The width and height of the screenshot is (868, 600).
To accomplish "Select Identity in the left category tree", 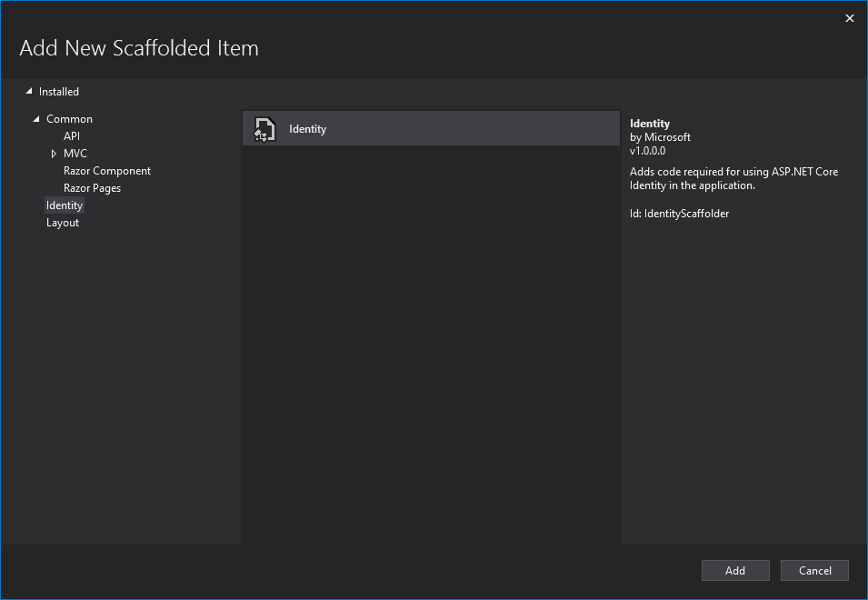I will 65,205.
